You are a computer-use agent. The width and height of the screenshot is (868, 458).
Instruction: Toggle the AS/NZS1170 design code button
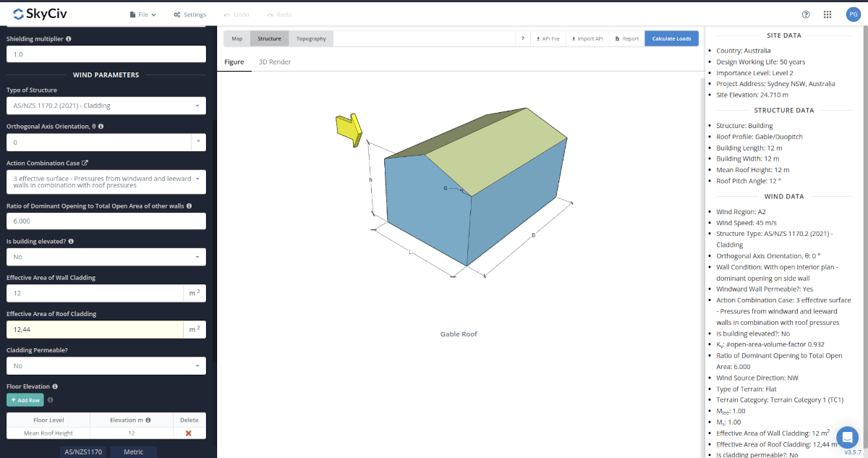point(82,452)
